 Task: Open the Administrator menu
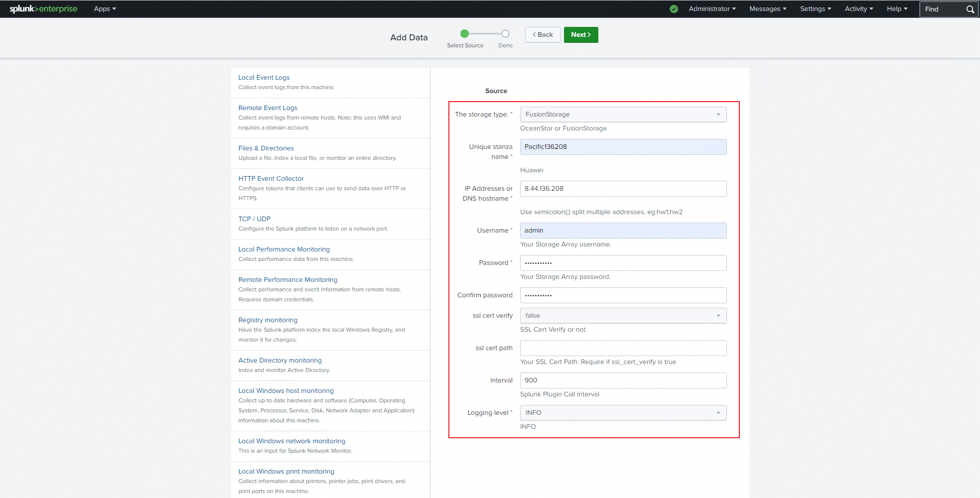pos(712,9)
